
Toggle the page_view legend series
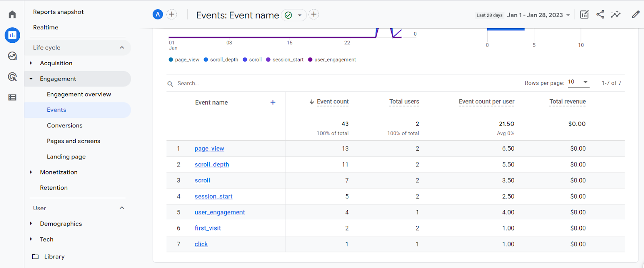click(184, 60)
